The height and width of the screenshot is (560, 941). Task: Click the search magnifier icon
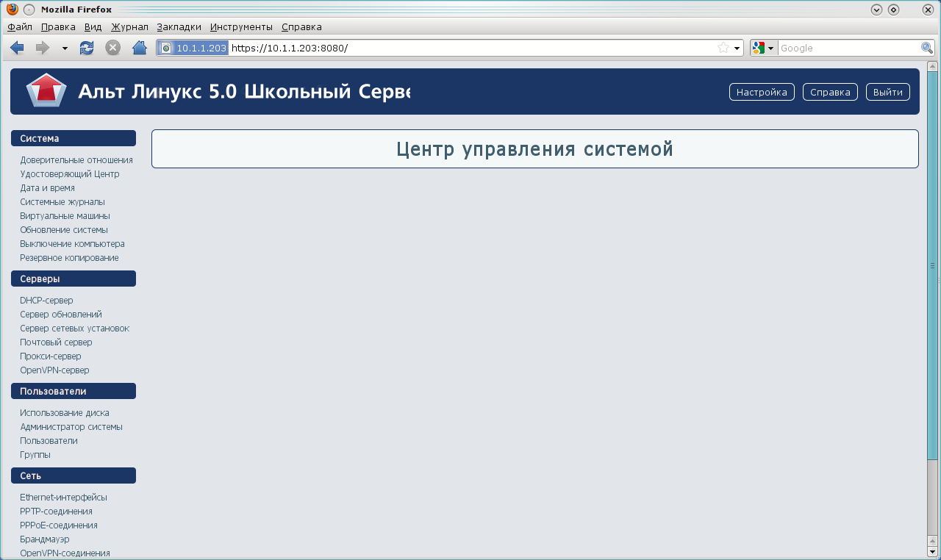pyautogui.click(x=927, y=48)
